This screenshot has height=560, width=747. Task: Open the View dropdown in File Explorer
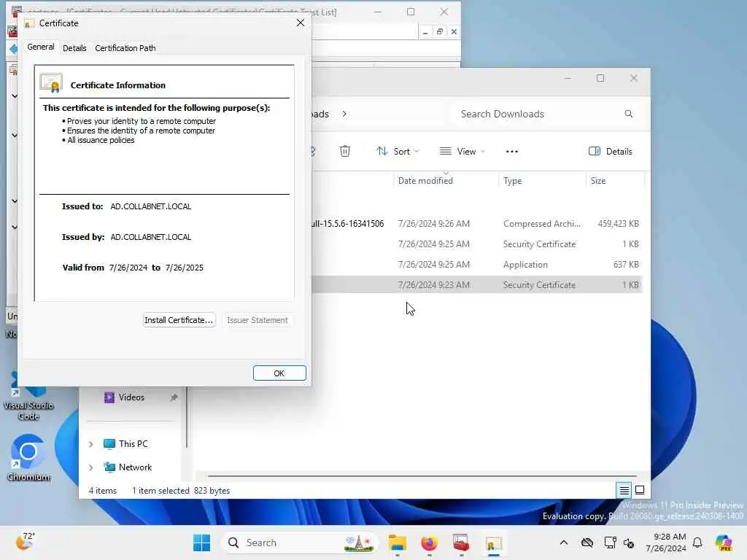coord(462,152)
